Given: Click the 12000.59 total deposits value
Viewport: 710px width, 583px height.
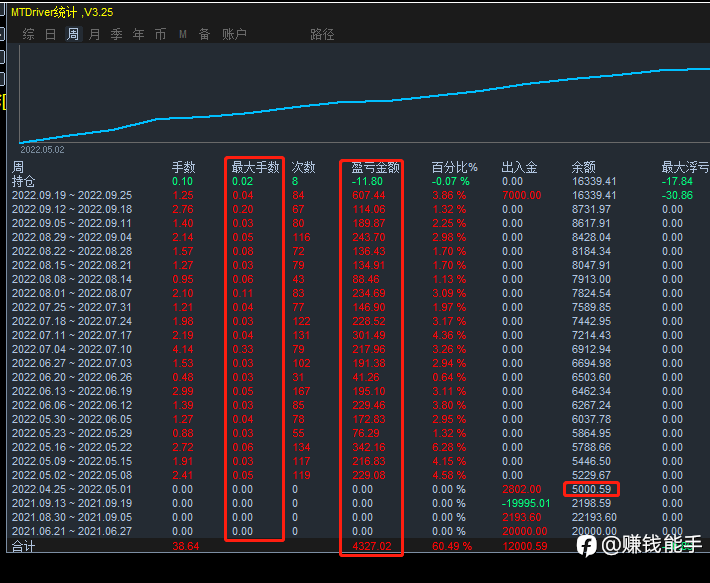Looking at the screenshot, I should (x=525, y=546).
